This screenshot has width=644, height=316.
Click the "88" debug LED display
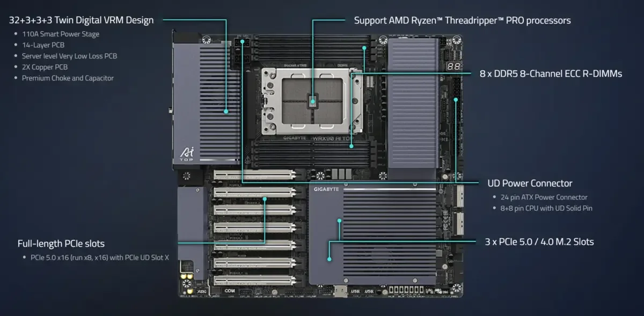[453, 67]
